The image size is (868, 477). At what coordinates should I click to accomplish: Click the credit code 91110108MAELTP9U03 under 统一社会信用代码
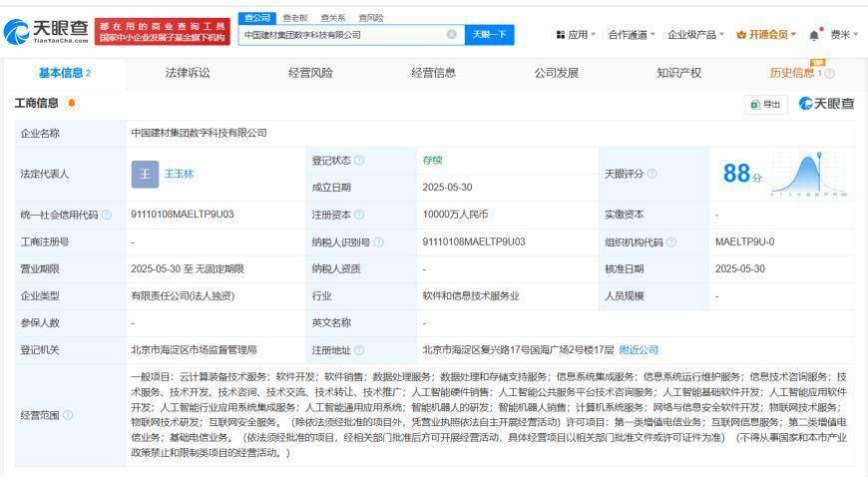[183, 215]
